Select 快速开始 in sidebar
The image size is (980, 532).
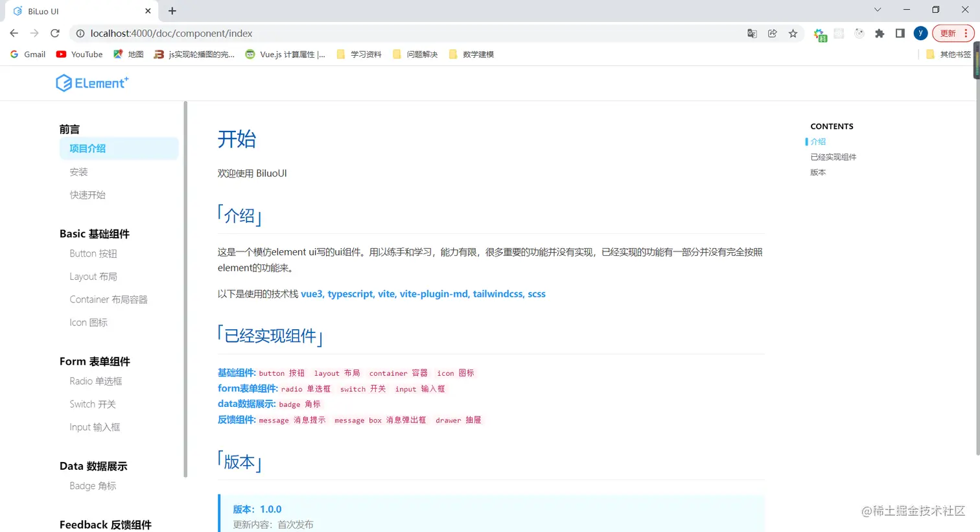[87, 195]
